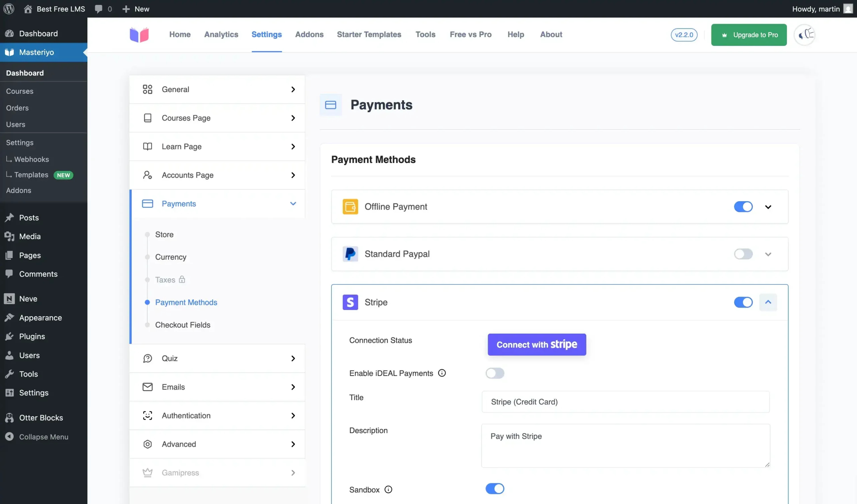
Task: Open the Home tab in Masteriyo header
Action: click(180, 34)
